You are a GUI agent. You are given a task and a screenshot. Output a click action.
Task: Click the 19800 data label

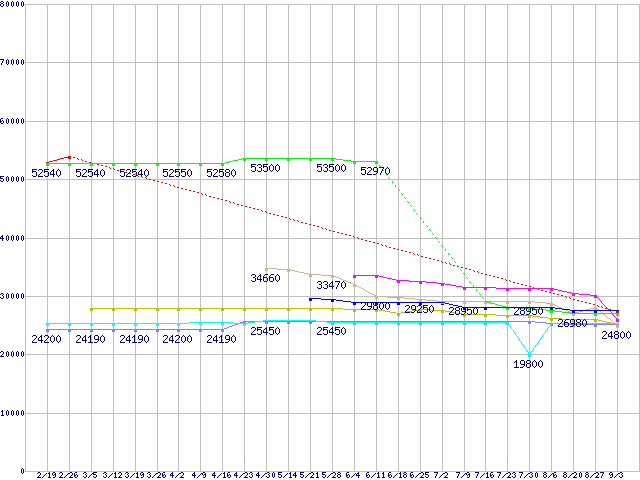tap(528, 365)
